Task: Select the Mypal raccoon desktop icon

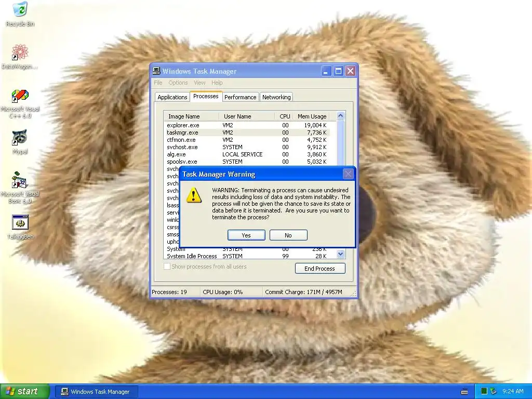Action: tap(20, 141)
